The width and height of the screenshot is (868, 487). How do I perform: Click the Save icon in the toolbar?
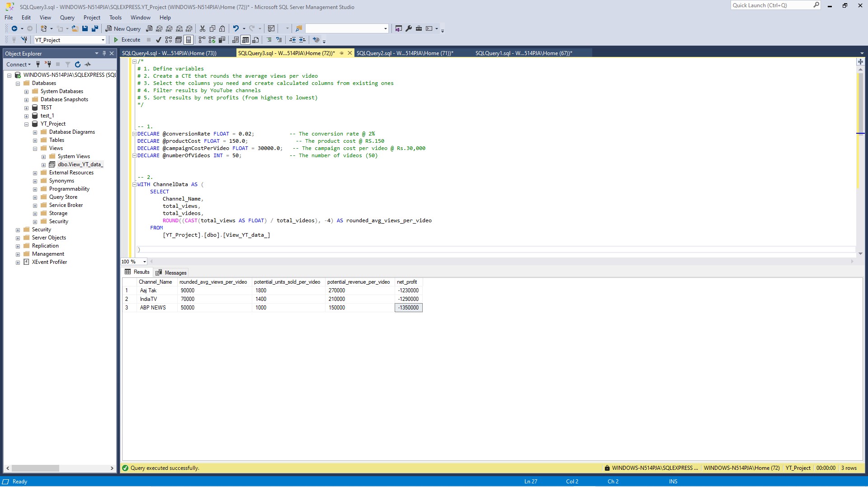point(85,28)
